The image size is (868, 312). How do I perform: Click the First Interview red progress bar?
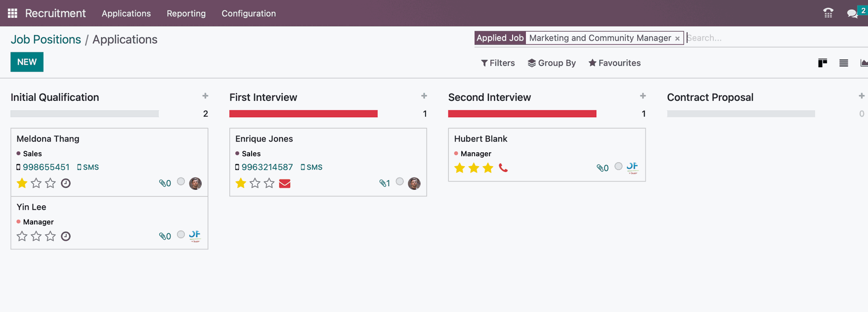[x=304, y=114]
